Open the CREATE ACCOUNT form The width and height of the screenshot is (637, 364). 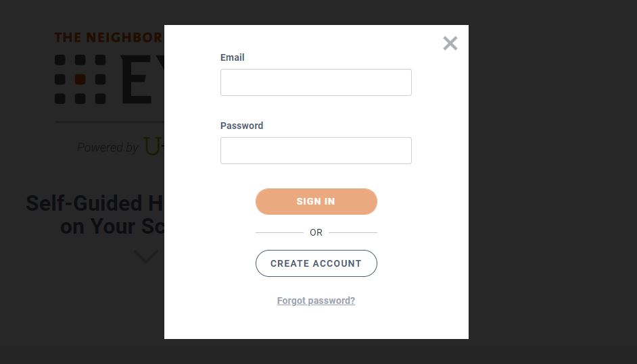tap(316, 263)
